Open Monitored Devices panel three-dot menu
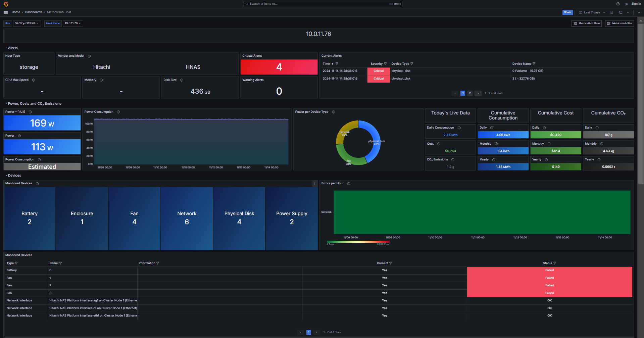 pos(314,184)
